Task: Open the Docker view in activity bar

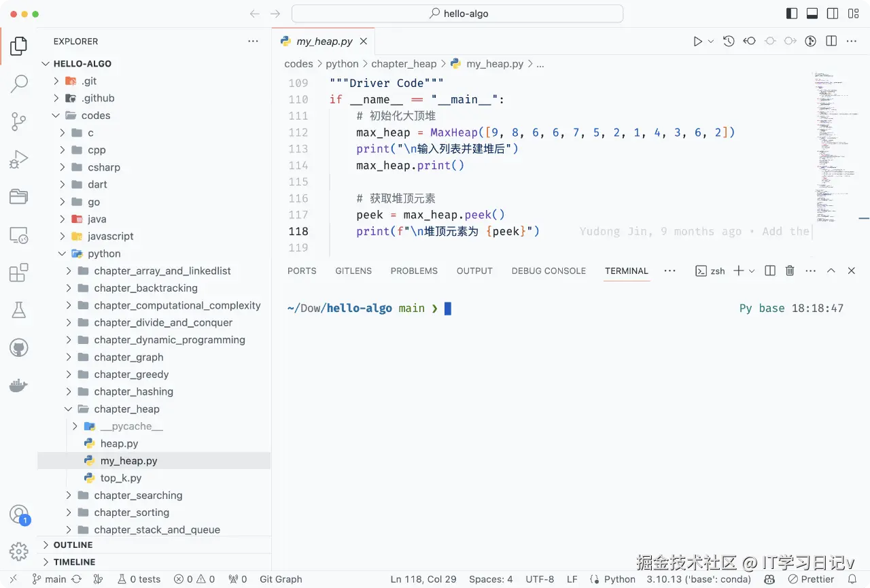Action: pyautogui.click(x=18, y=386)
